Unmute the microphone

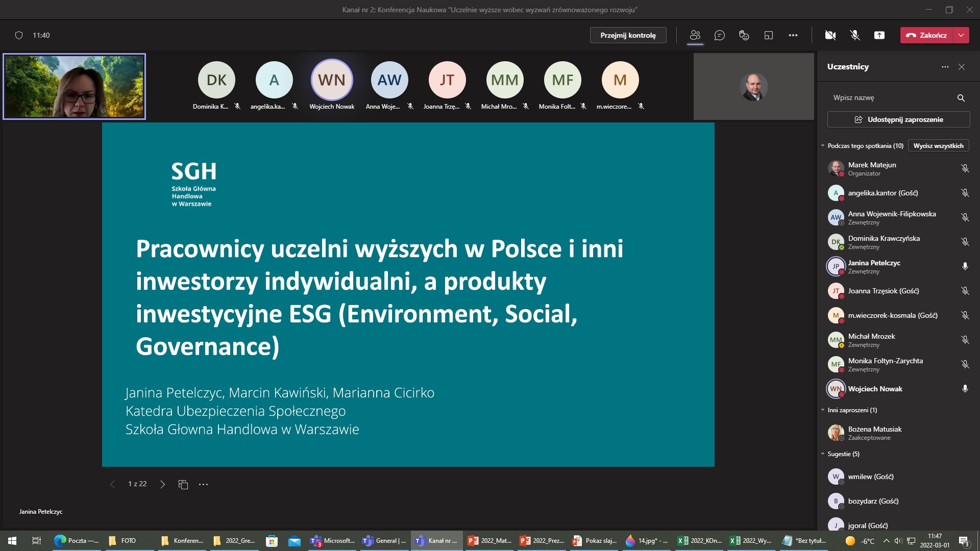(855, 35)
